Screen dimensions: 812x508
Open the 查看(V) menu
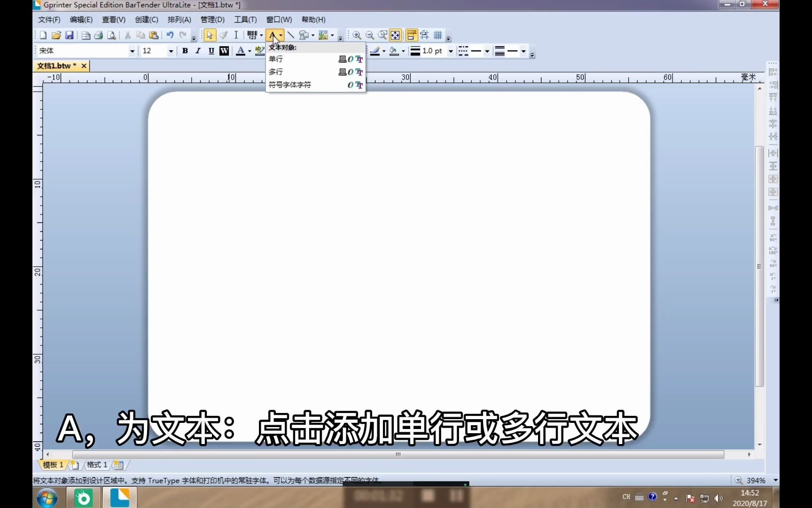point(114,20)
